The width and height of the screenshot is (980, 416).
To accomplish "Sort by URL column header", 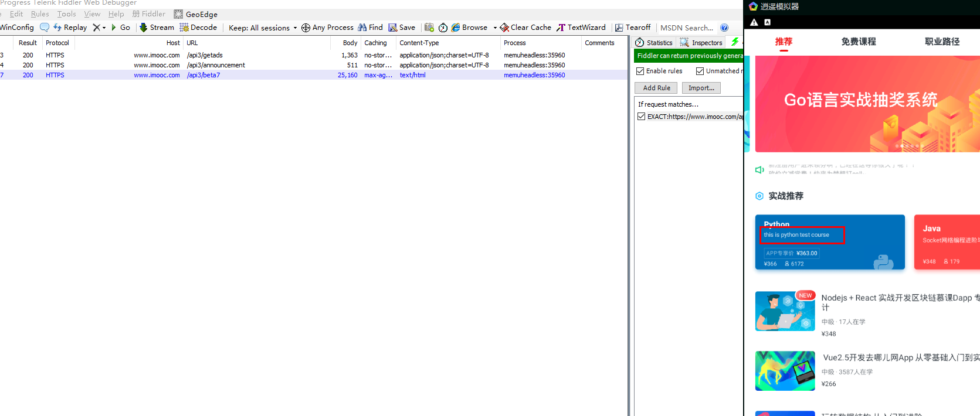I will click(256, 43).
